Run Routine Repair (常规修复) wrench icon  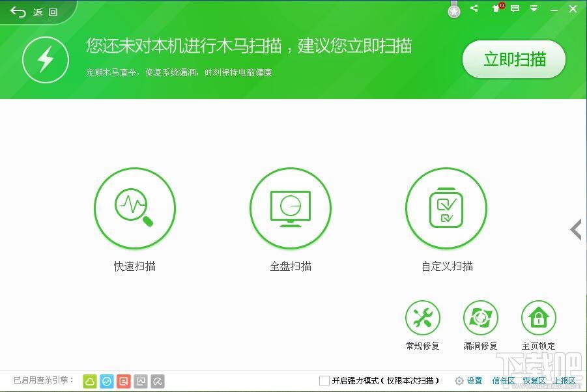(423, 318)
